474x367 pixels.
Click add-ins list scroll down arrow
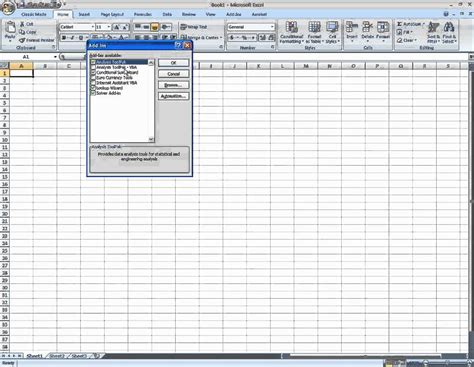[x=151, y=139]
